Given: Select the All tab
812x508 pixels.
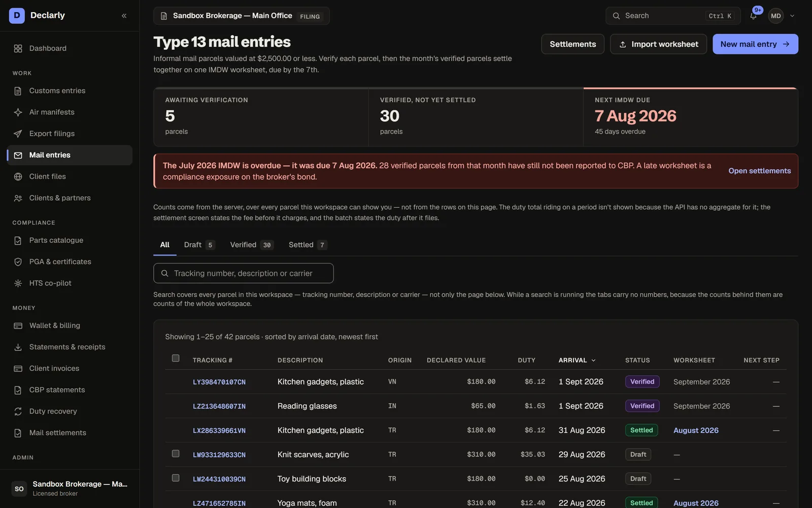Looking at the screenshot, I should coord(165,245).
